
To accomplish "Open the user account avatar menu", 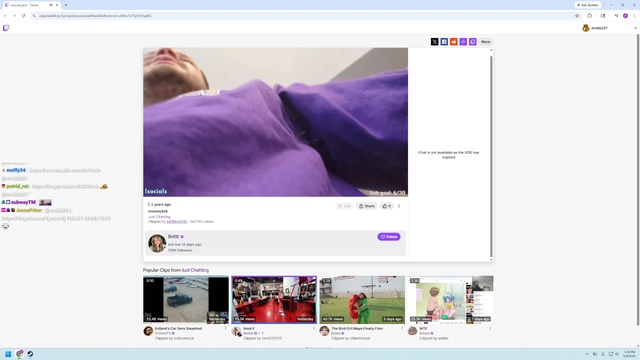I will [586, 28].
